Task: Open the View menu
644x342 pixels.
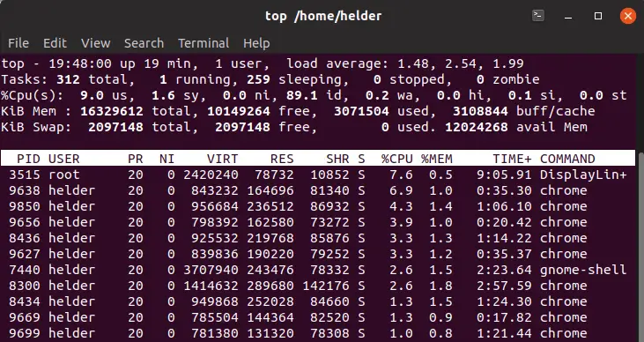Action: point(96,43)
